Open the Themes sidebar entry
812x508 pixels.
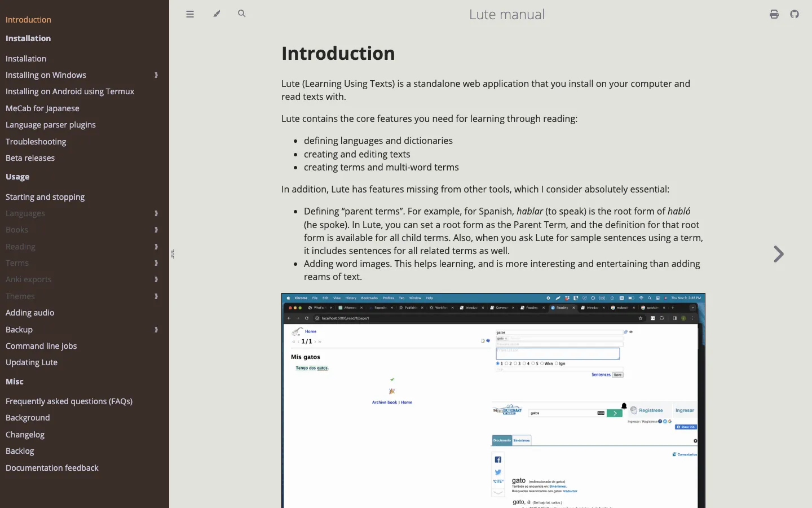pos(20,297)
